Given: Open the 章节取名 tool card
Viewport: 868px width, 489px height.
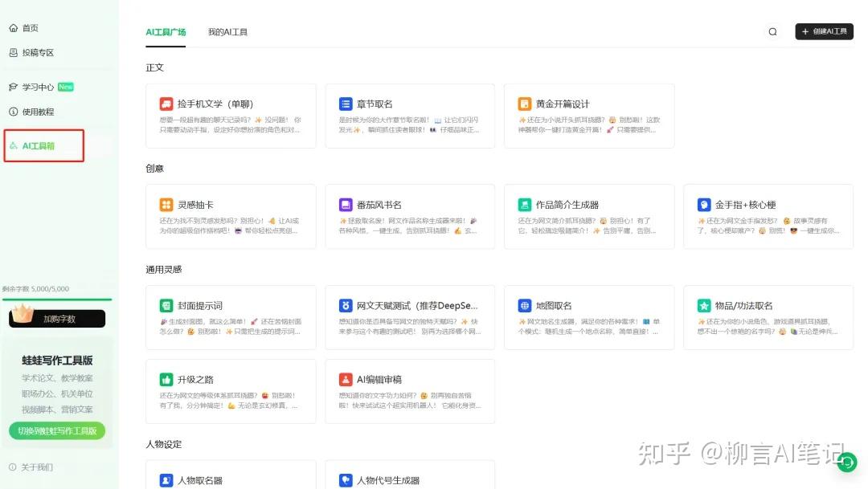Looking at the screenshot, I should point(410,116).
